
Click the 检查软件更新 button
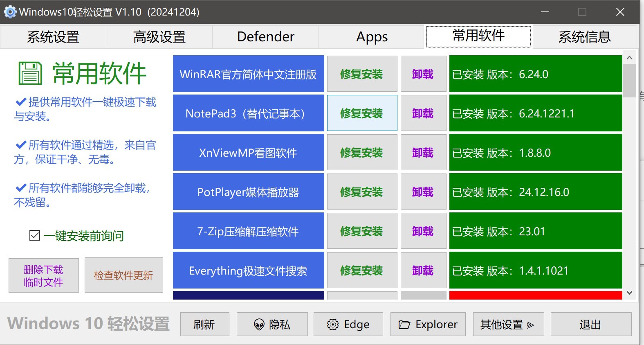click(123, 275)
